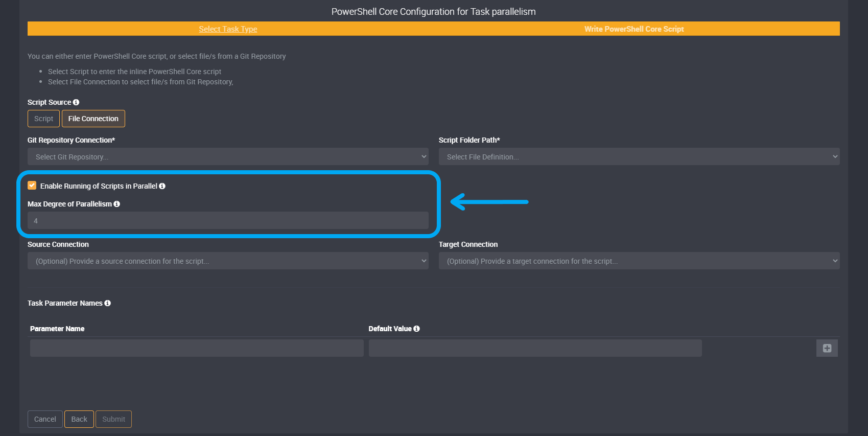Select the Script source option
868x436 pixels.
43,119
